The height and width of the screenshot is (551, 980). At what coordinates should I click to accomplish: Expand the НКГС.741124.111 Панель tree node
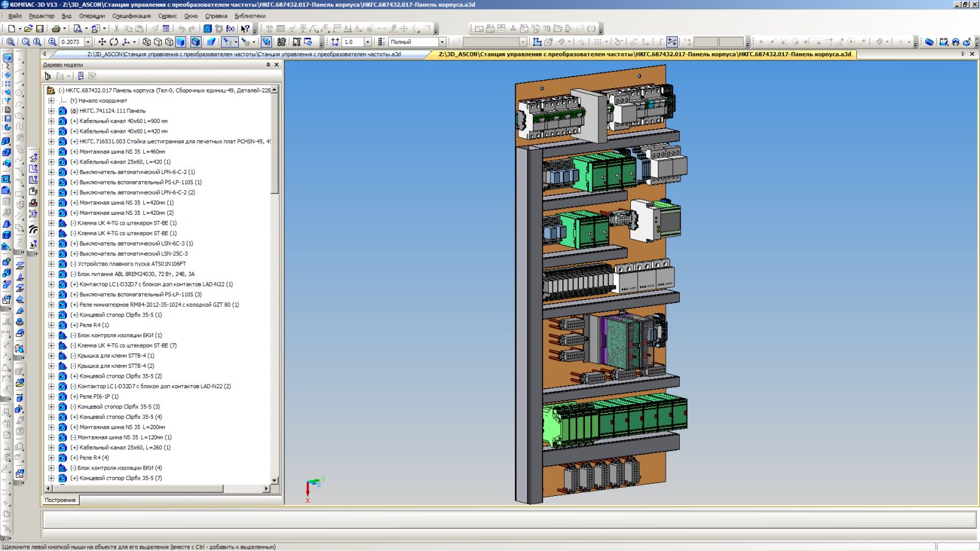coord(51,111)
